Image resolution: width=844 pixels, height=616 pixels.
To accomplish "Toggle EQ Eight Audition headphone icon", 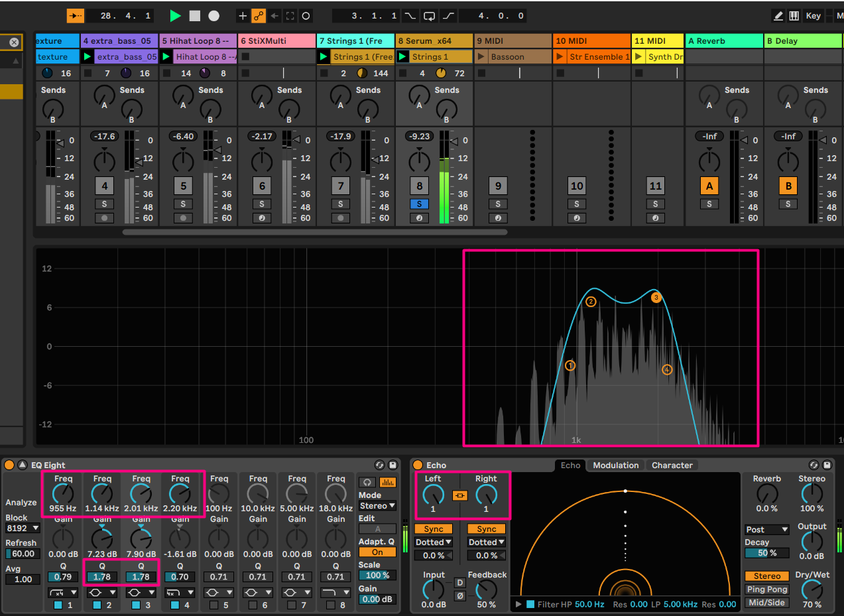I will 367,482.
